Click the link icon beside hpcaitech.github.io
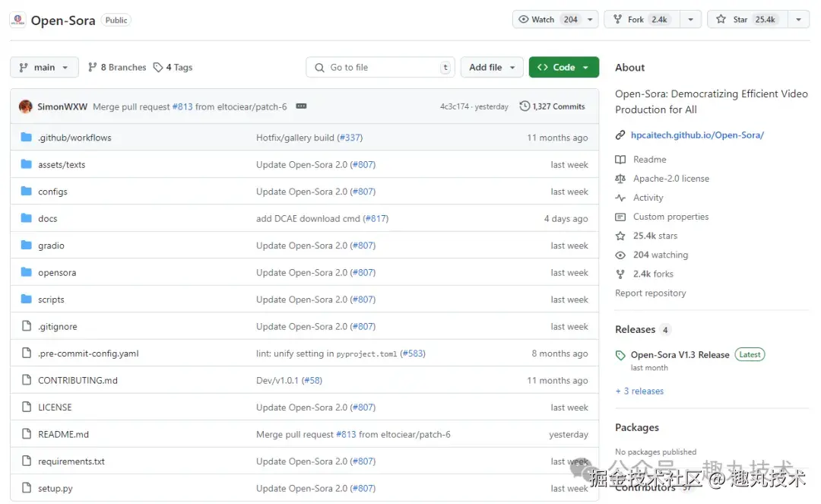Screen dimensions: 821x504 (620, 135)
